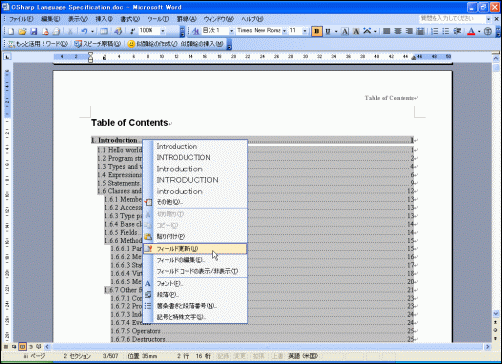Click the justify distributed alignment icon
This screenshot has width=502, height=364.
pos(420,31)
